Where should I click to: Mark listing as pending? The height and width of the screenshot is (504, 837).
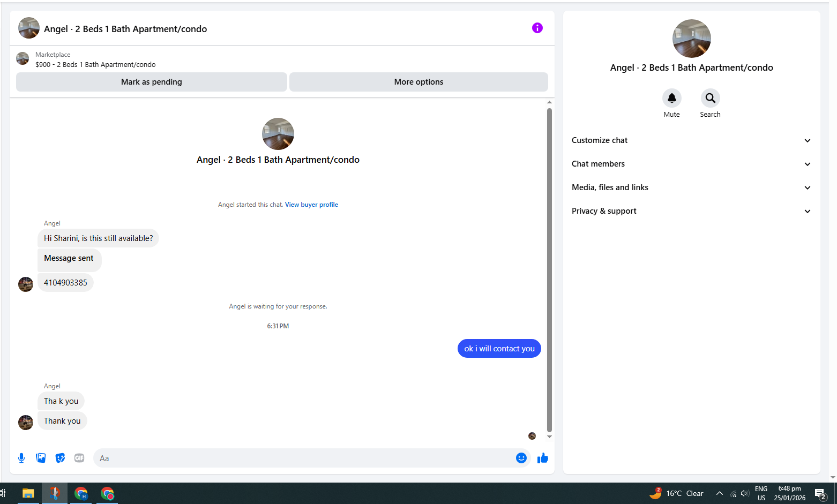152,82
